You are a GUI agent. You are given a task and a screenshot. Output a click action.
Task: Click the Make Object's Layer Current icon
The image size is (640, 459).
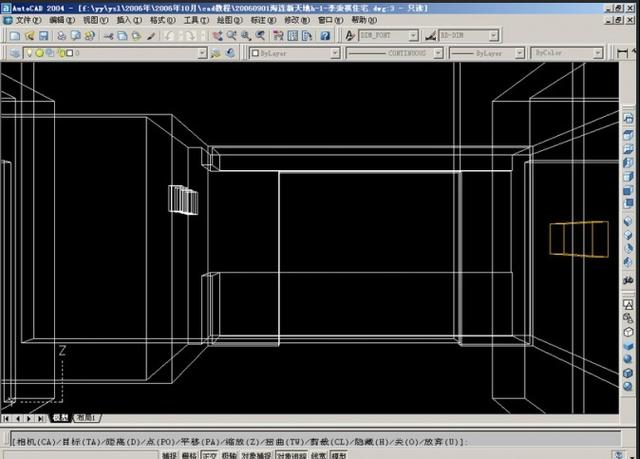coord(216,53)
